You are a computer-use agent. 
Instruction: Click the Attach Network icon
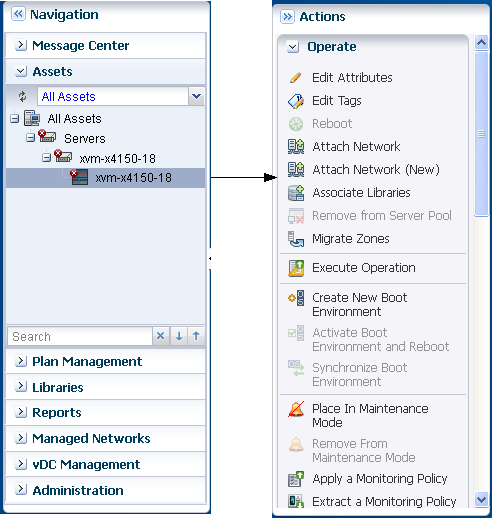click(x=296, y=147)
